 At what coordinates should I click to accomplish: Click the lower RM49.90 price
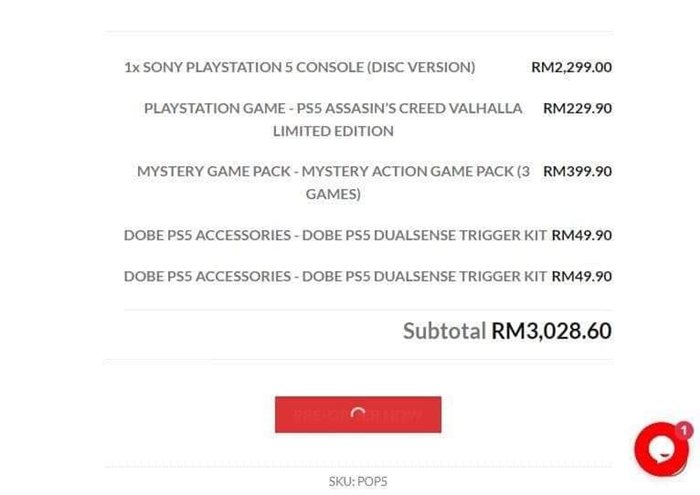tap(582, 276)
